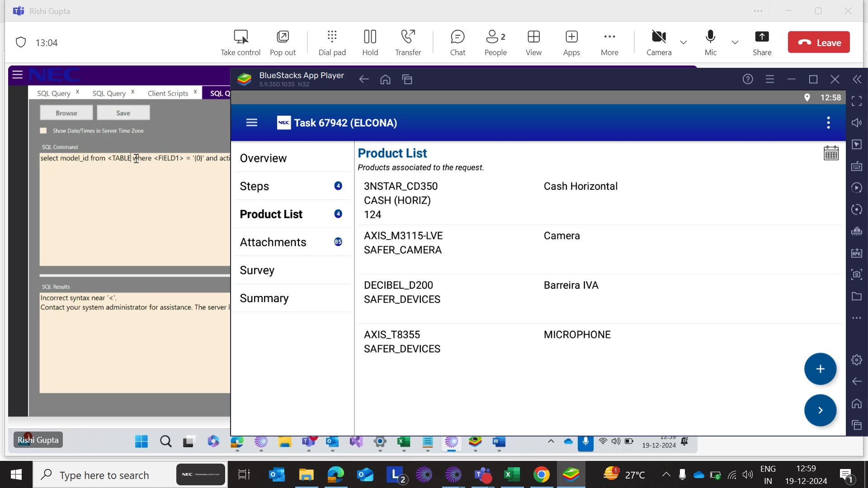Toggle Show Date/Times in Server Time Zone

43,131
